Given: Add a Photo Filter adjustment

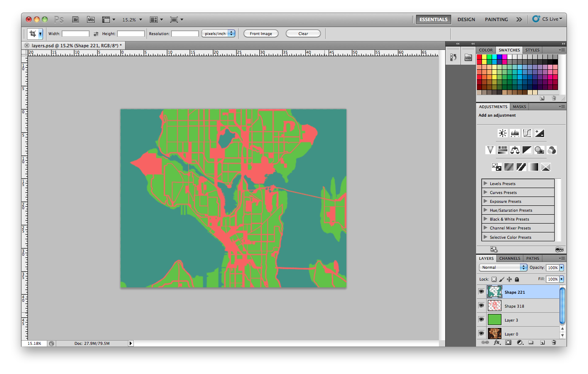Looking at the screenshot, I should 539,150.
